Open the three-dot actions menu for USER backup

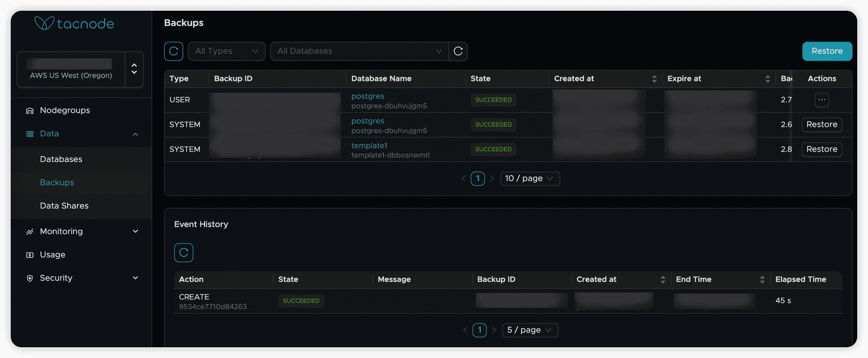(821, 100)
